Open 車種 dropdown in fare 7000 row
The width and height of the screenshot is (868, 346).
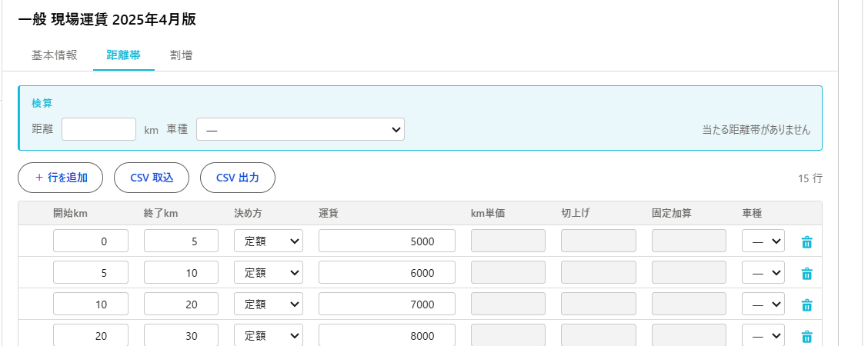[763, 304]
